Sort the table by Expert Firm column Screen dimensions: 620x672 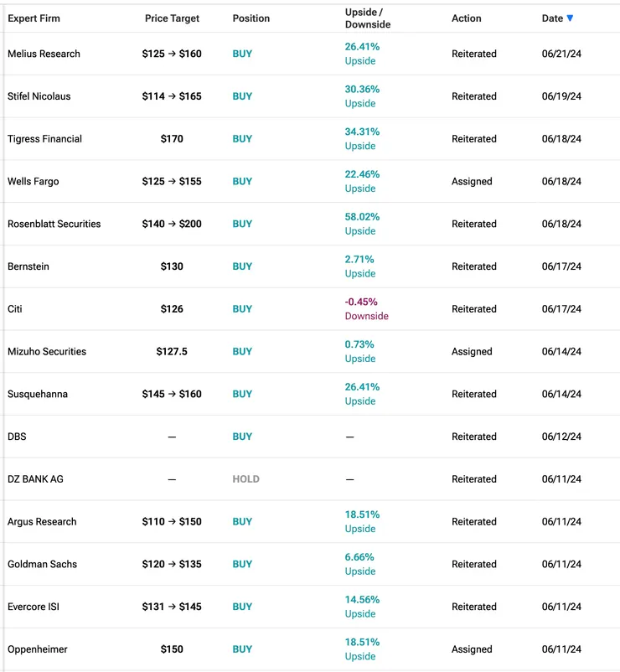coord(34,18)
